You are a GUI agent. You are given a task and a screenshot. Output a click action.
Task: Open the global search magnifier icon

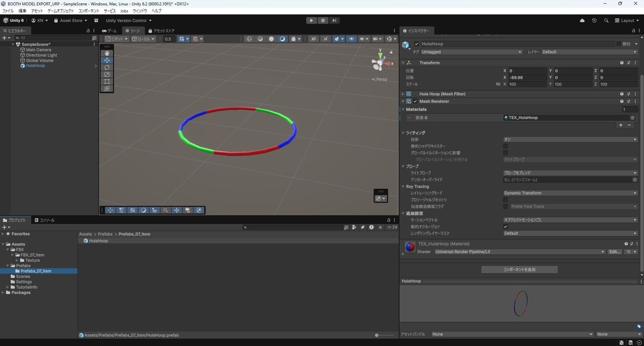tap(606, 20)
